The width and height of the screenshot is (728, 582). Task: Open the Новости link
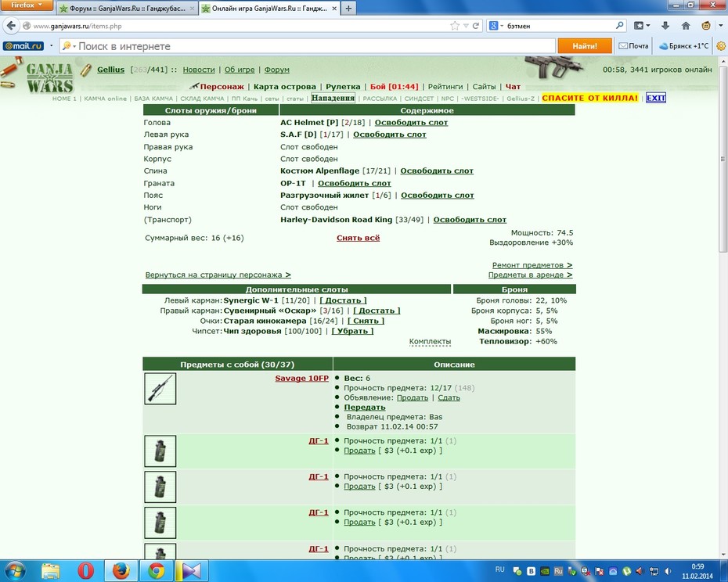pyautogui.click(x=199, y=70)
